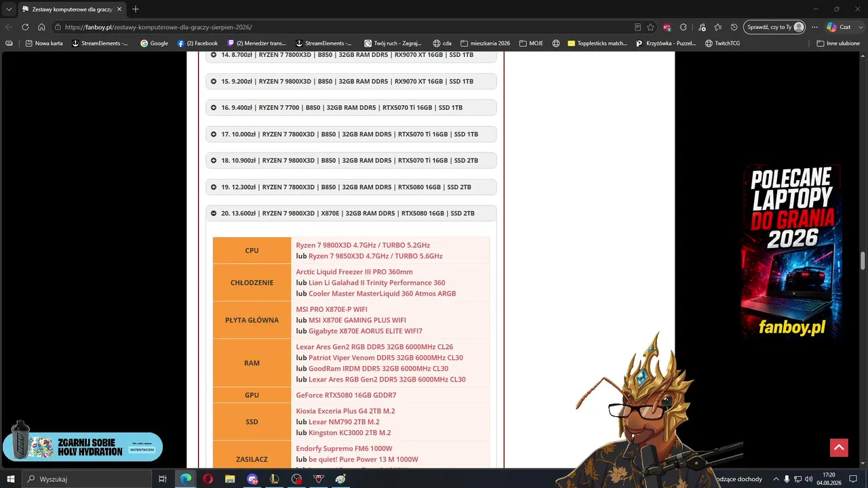The height and width of the screenshot is (488, 868).
Task: Open the browser settings three-dot menu
Action: pyautogui.click(x=814, y=27)
